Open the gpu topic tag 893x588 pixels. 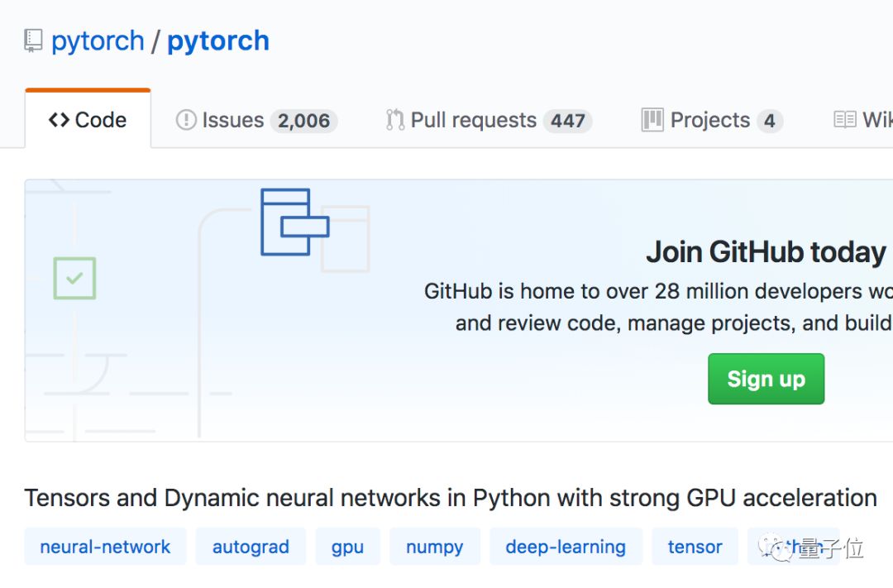[x=347, y=547]
